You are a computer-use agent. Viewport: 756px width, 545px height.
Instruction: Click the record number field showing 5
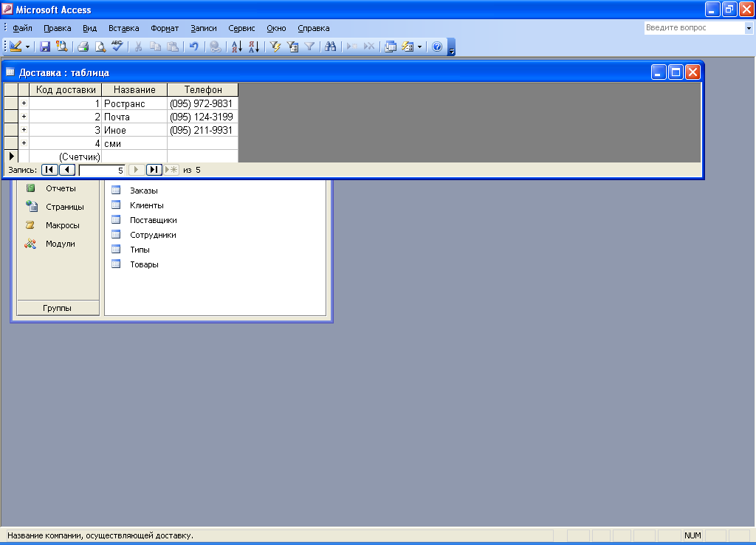coord(102,171)
